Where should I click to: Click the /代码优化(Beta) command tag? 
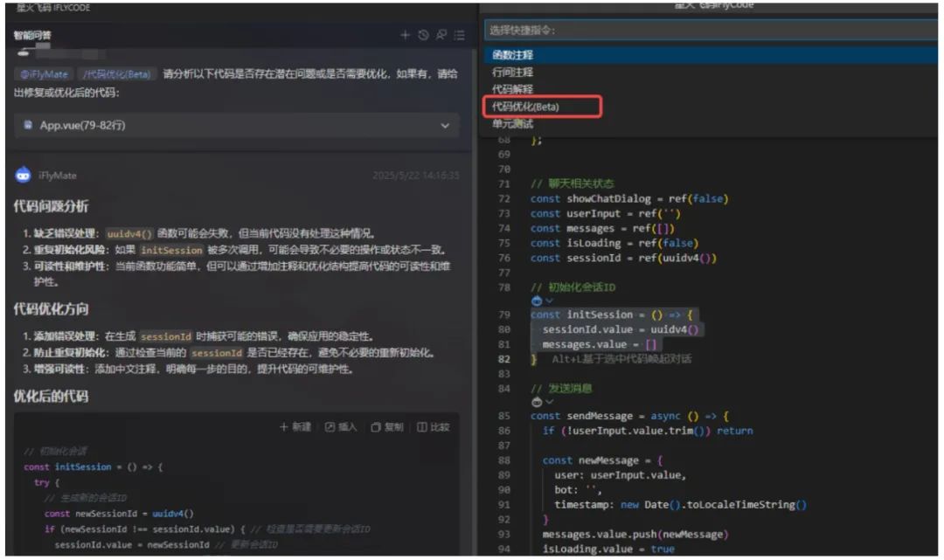(x=117, y=74)
